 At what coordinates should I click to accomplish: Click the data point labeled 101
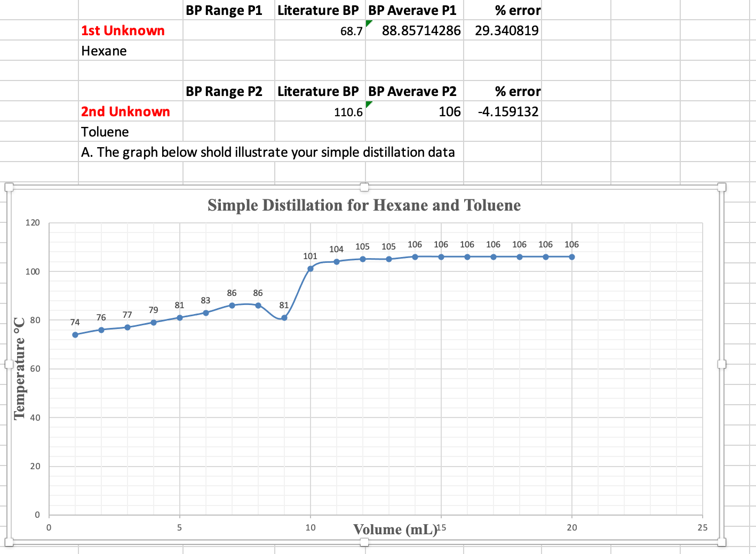point(310,268)
